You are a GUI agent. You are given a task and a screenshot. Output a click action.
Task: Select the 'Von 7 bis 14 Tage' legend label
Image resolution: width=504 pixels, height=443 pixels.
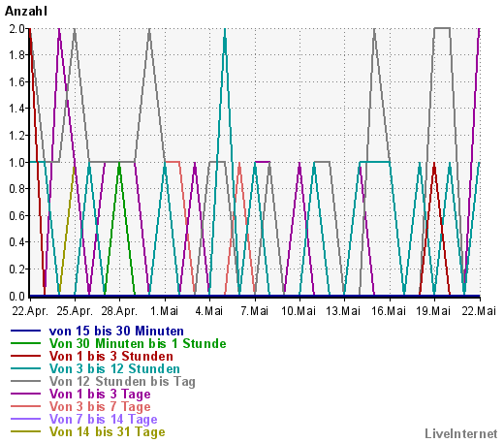click(103, 419)
